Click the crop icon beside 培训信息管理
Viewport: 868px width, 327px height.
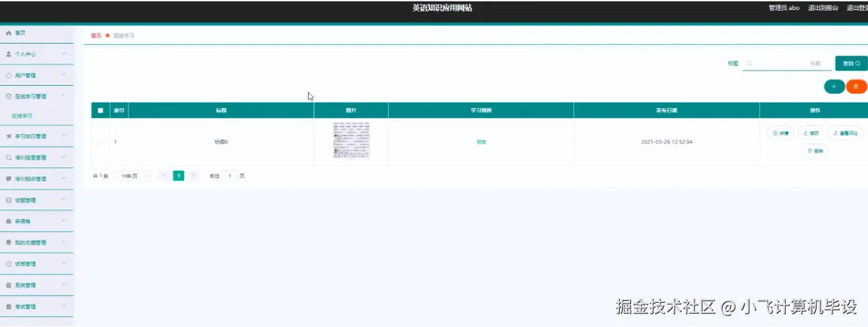click(9, 157)
